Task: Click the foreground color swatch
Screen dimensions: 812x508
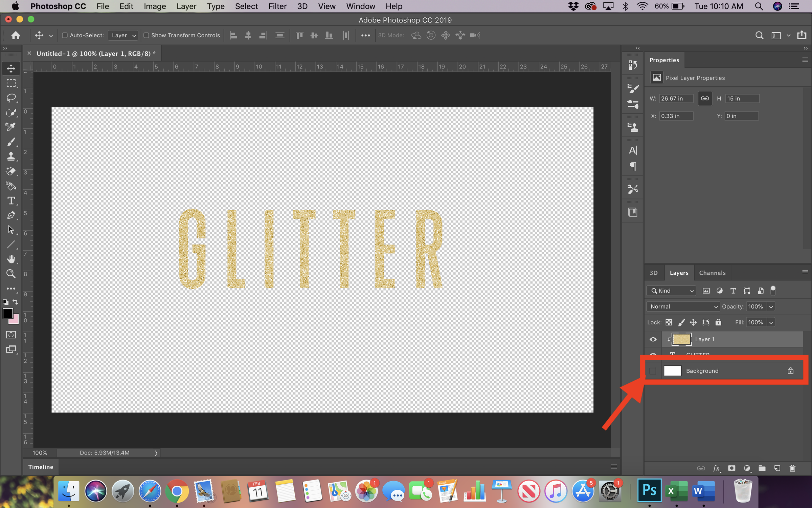Action: tap(8, 313)
